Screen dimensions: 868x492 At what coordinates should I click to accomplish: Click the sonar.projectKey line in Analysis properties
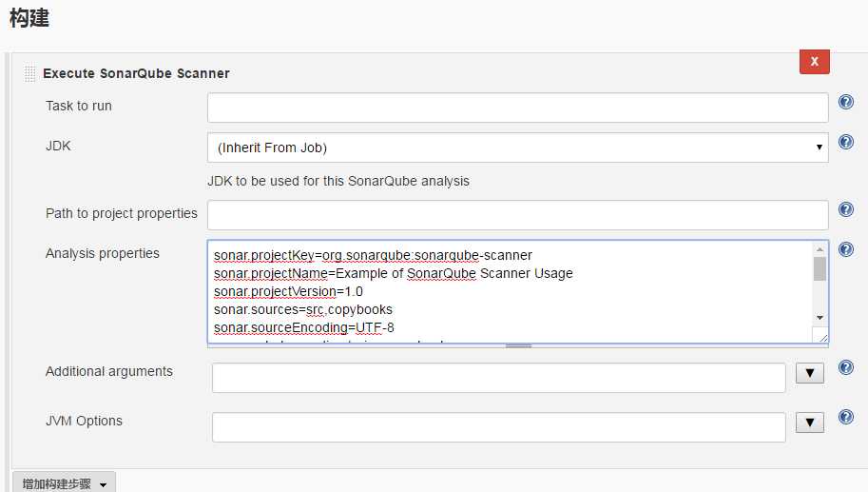click(373, 255)
